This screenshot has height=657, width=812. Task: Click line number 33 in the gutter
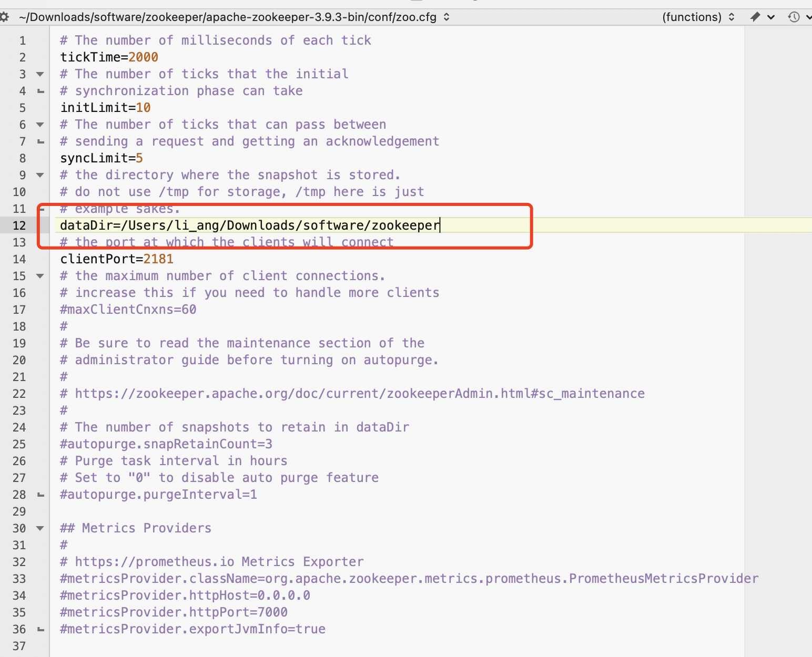pyautogui.click(x=19, y=579)
